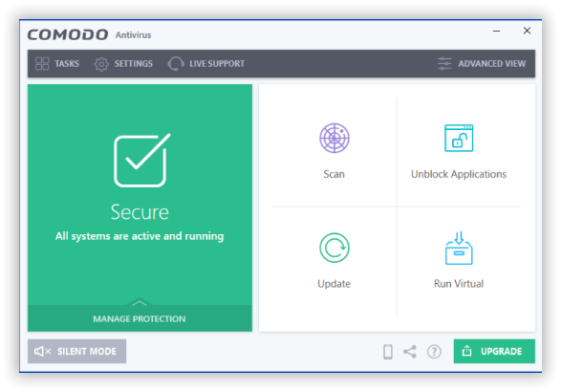Viewport: 561px width, 392px height.
Task: Open Live Support text link
Action: click(217, 64)
